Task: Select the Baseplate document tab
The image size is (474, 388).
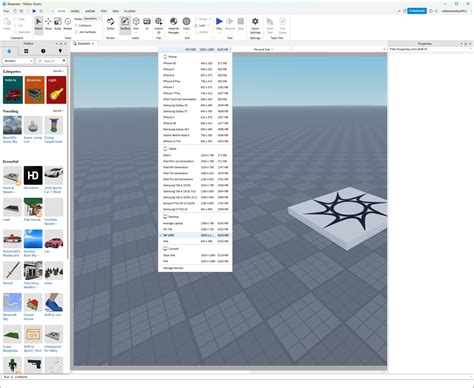Action: 83,43
